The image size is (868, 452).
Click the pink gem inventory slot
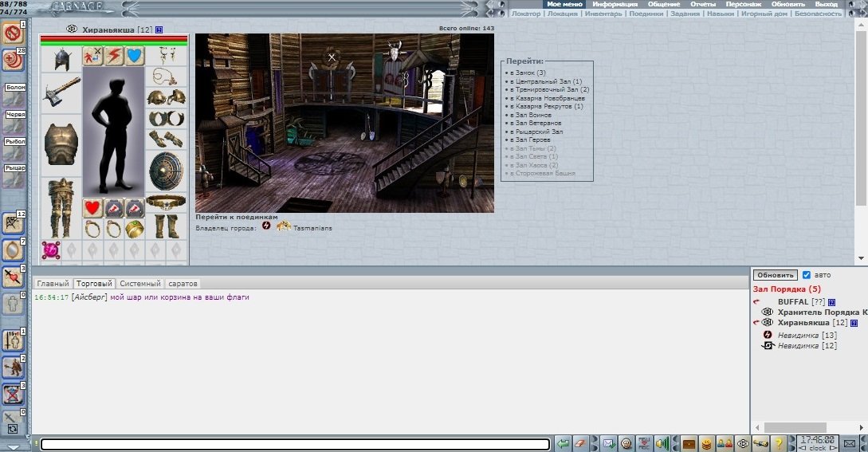(51, 250)
